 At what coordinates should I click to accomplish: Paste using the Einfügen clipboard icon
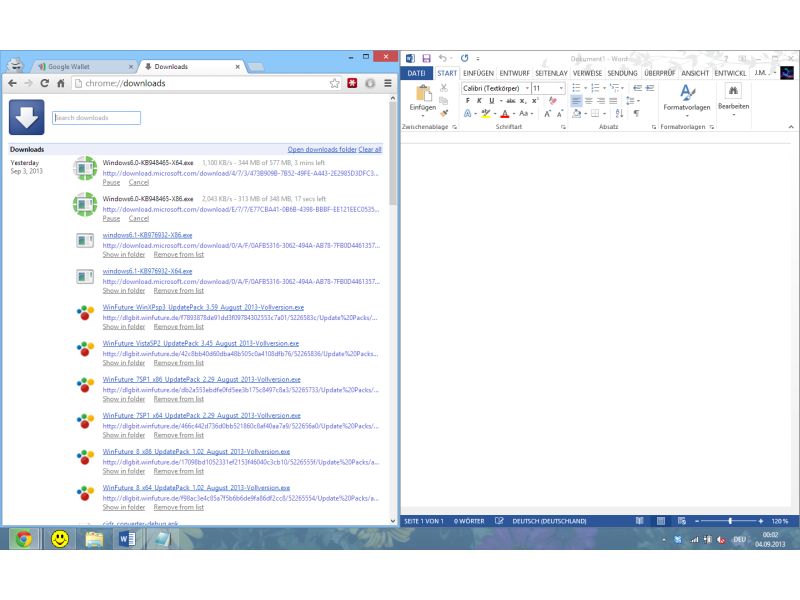pyautogui.click(x=423, y=93)
